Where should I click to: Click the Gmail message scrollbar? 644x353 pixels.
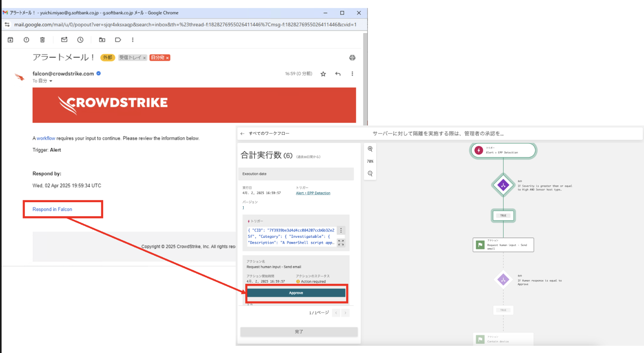[x=365, y=79]
